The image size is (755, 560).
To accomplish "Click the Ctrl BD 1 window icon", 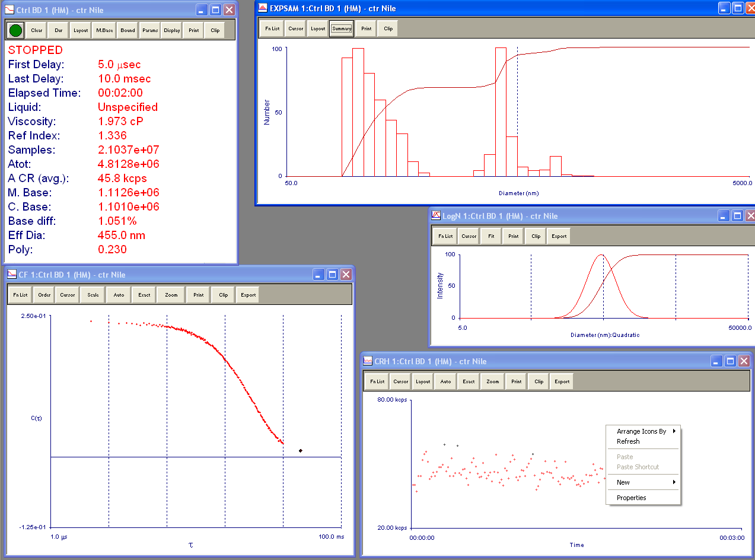I will pyautogui.click(x=9, y=10).
